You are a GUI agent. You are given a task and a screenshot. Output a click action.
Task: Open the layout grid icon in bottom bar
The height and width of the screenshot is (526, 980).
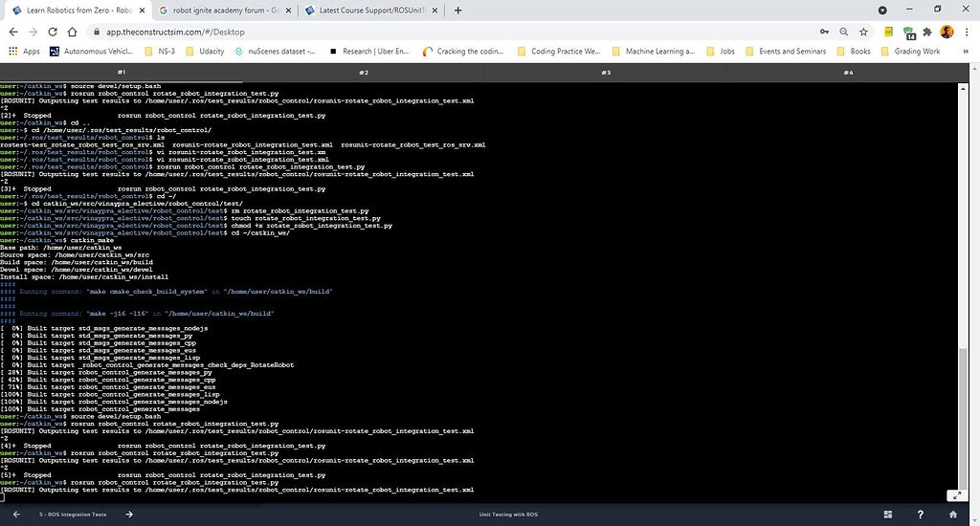tap(887, 515)
